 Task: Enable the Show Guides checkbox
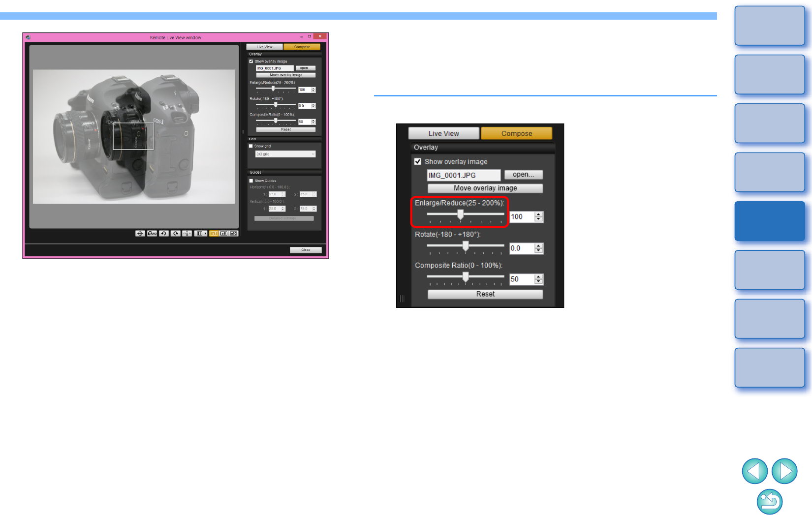point(251,181)
